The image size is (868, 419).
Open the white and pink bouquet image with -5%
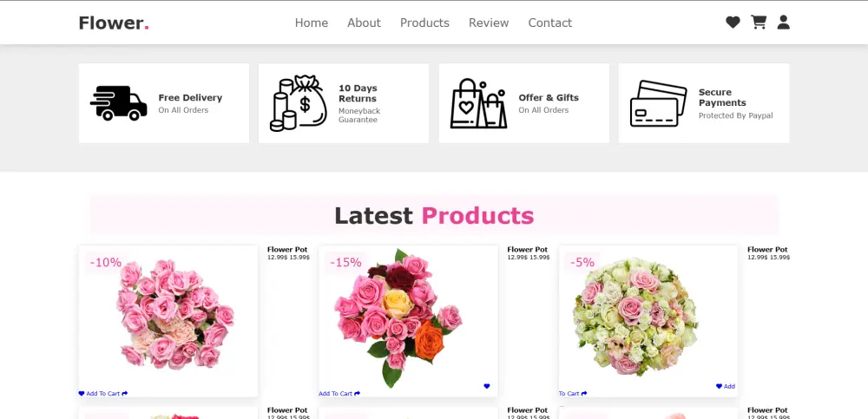point(648,321)
